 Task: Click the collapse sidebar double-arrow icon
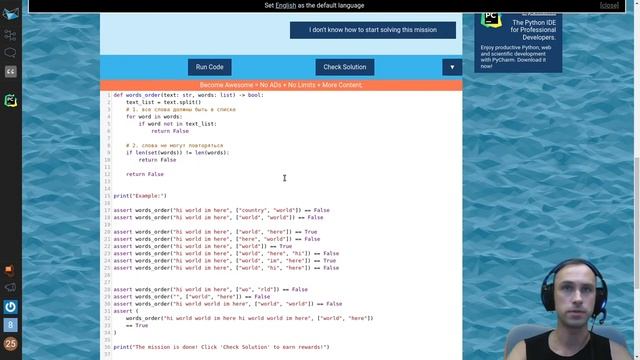click(x=11, y=71)
